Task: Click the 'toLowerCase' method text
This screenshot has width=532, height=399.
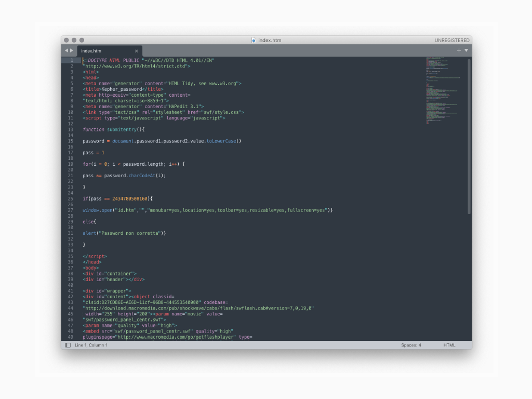Action: point(221,141)
